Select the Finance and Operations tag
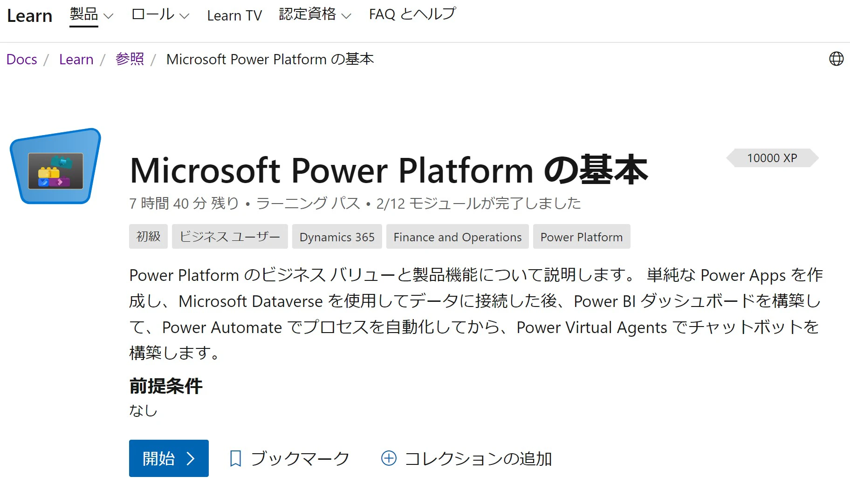 458,237
